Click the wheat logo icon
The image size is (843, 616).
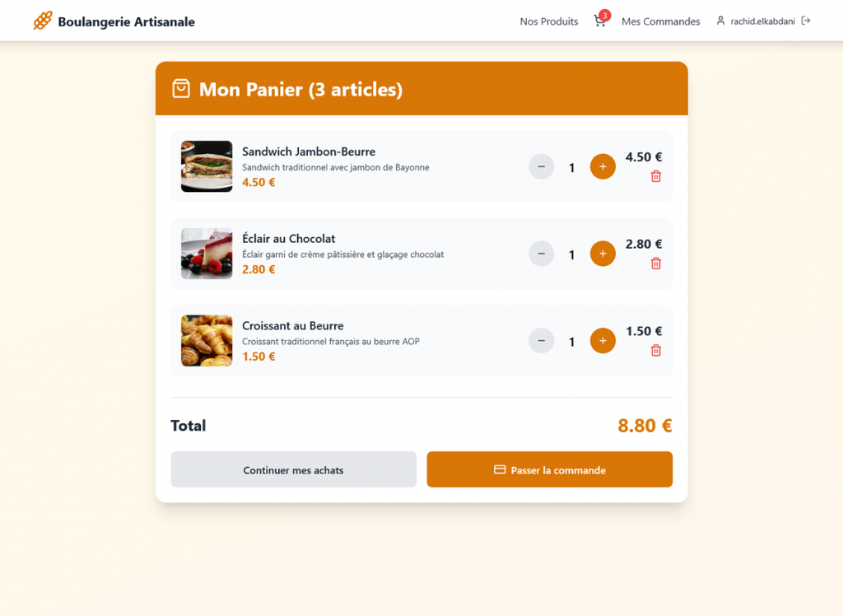[x=43, y=21]
